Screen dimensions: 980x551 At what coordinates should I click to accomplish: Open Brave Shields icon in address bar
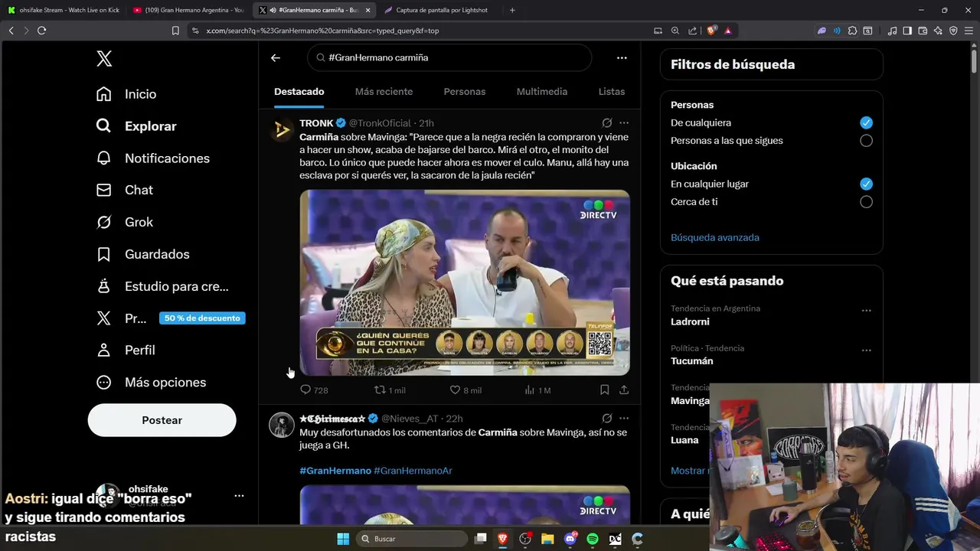(x=711, y=31)
